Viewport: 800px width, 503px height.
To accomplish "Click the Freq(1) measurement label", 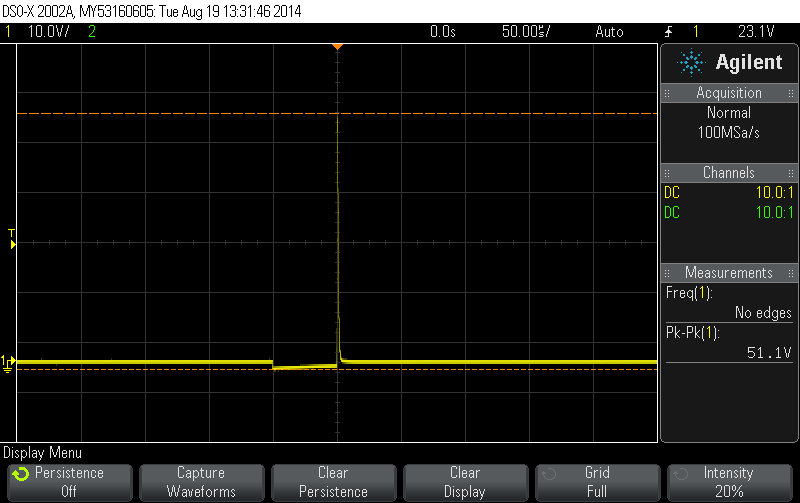I will point(689,293).
